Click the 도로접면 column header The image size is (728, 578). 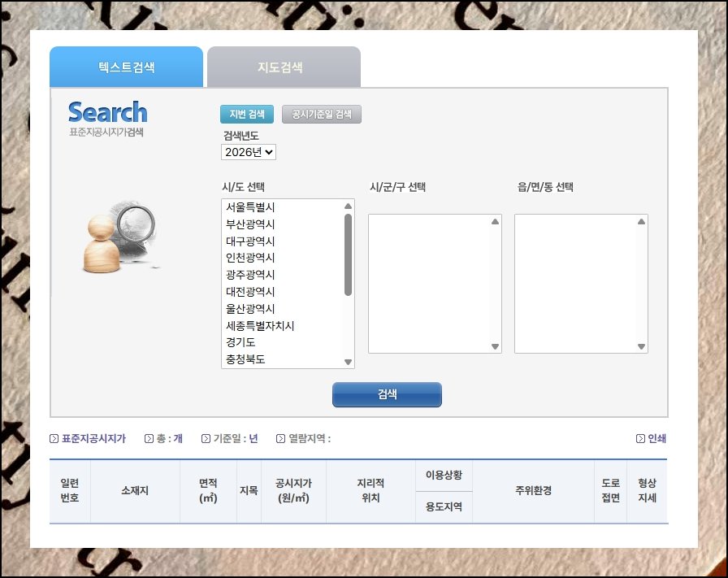(x=610, y=491)
